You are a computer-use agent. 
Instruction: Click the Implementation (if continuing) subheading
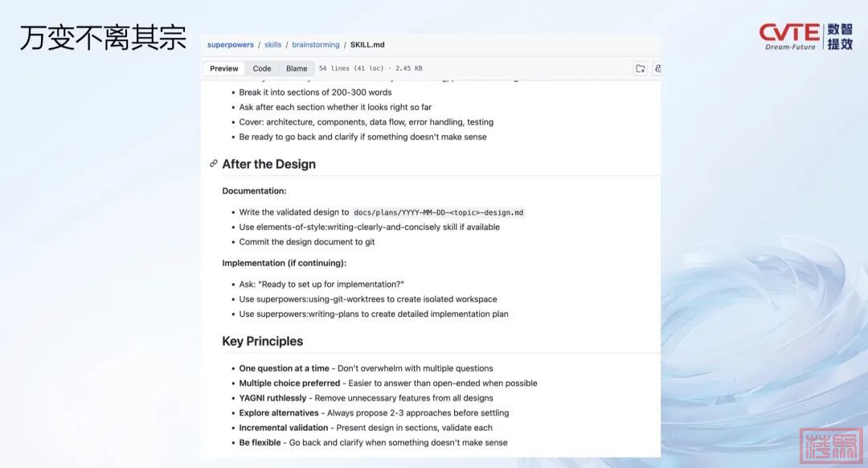[285, 263]
